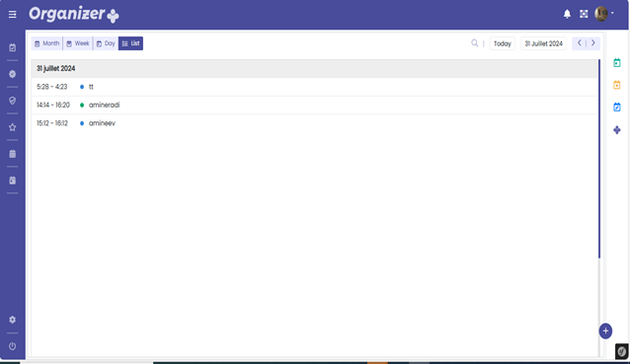Jump to Today

[x=503, y=43]
